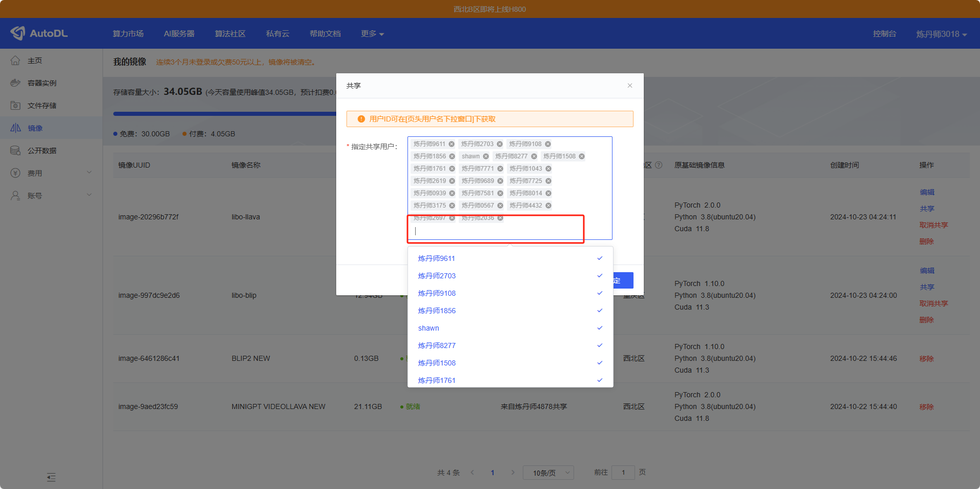Click the storage capacity usage bar
This screenshot has height=489, width=980.
click(x=224, y=114)
